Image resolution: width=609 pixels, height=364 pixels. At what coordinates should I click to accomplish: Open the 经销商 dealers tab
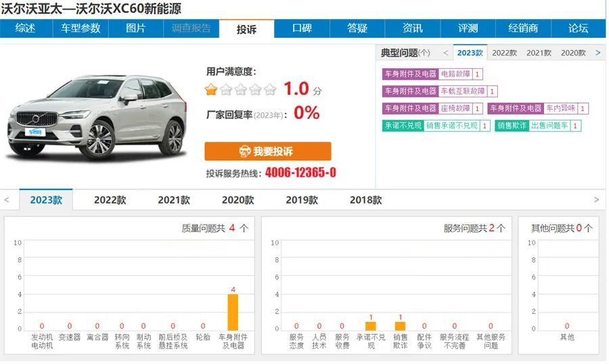523,28
